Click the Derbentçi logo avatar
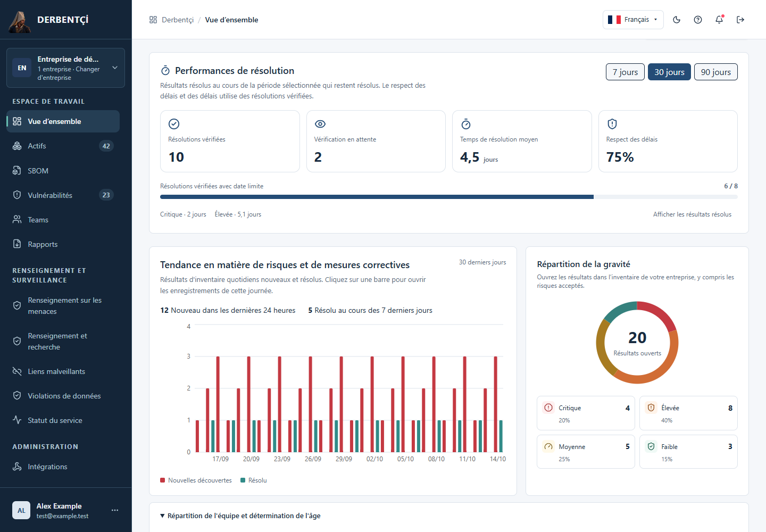Image resolution: width=766 pixels, height=532 pixels. point(20,21)
